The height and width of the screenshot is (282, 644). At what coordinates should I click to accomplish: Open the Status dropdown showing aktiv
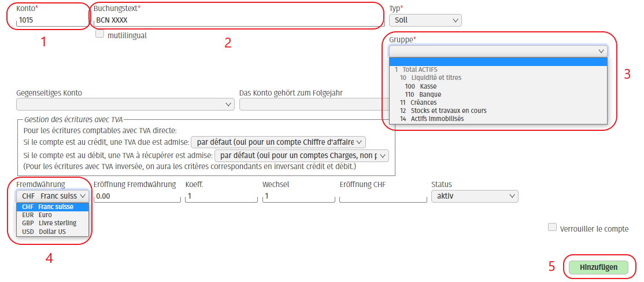click(475, 196)
